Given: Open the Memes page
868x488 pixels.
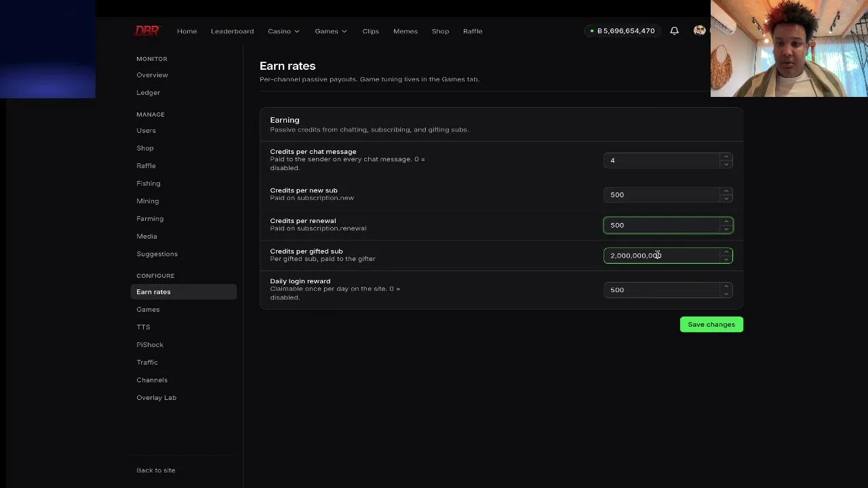Looking at the screenshot, I should (406, 31).
